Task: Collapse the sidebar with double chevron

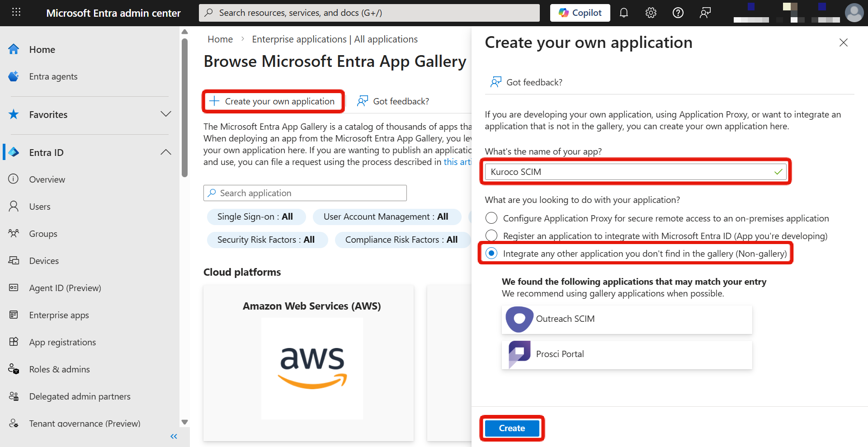Action: point(174,436)
